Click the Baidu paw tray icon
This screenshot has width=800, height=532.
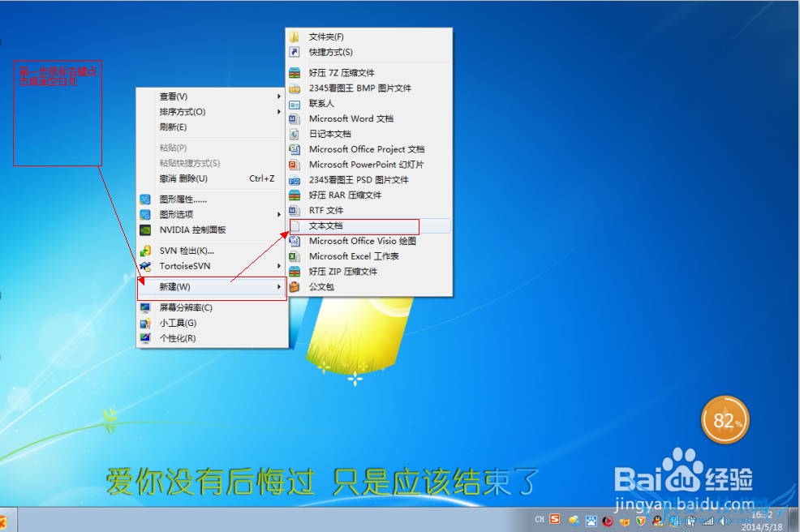(591, 521)
